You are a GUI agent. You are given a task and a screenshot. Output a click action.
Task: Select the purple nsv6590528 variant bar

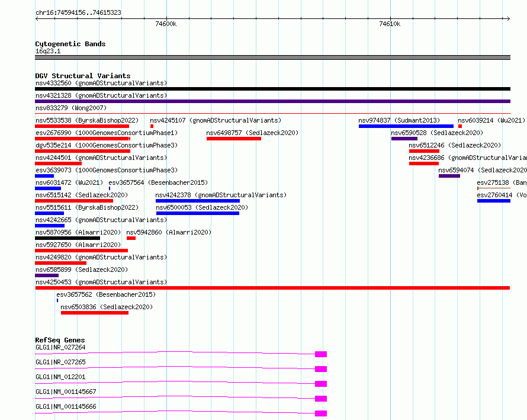[404, 139]
